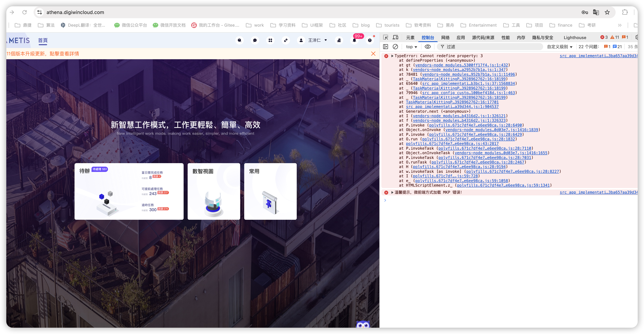
Task: Toggle console sidebar panel icon
Action: tap(386, 47)
